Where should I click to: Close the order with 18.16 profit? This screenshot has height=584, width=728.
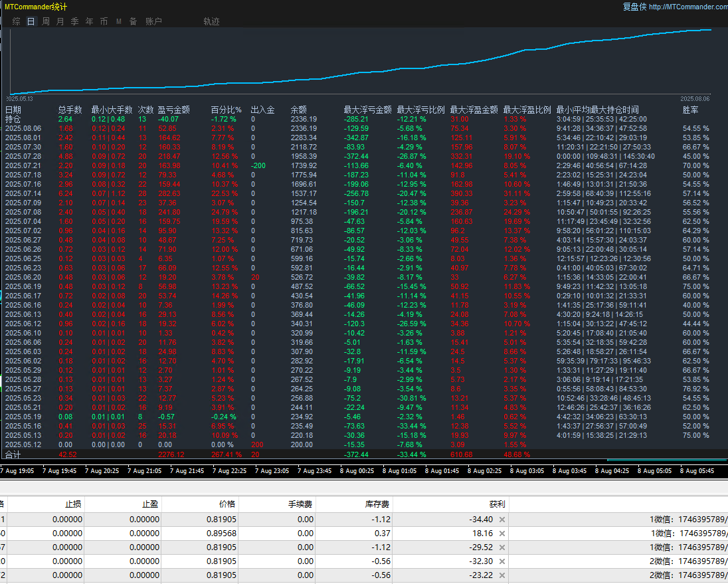pyautogui.click(x=502, y=534)
